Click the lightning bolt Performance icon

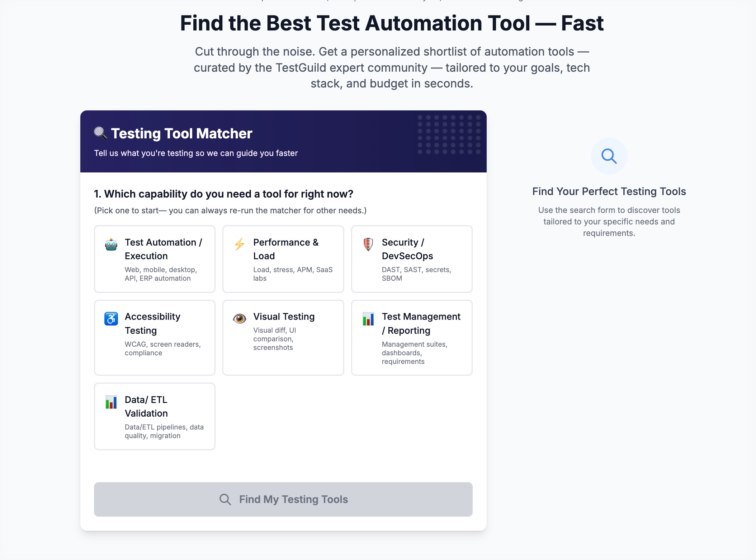240,245
